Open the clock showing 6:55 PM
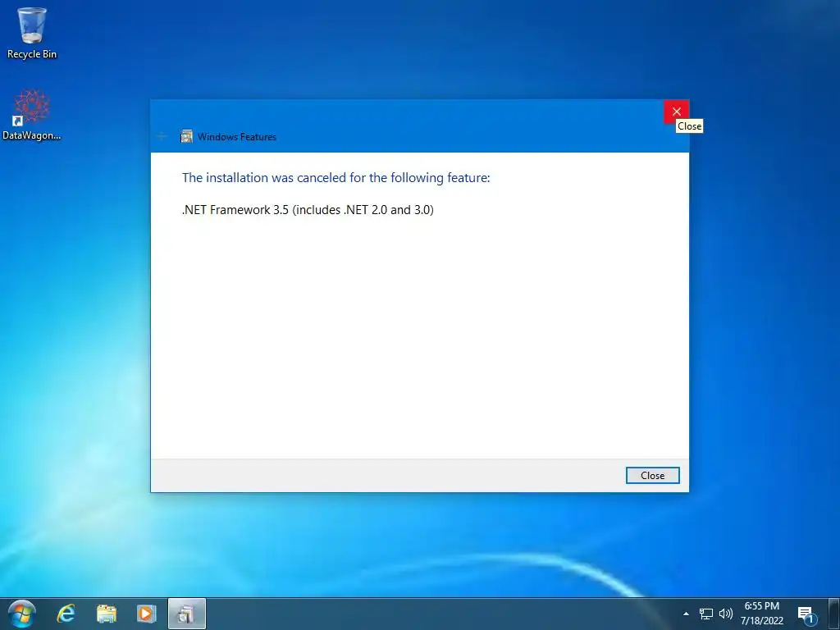This screenshot has width=840, height=630. [762, 614]
